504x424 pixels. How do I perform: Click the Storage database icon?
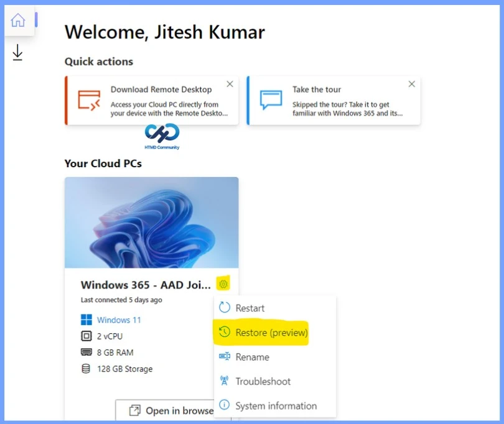pyautogui.click(x=86, y=369)
